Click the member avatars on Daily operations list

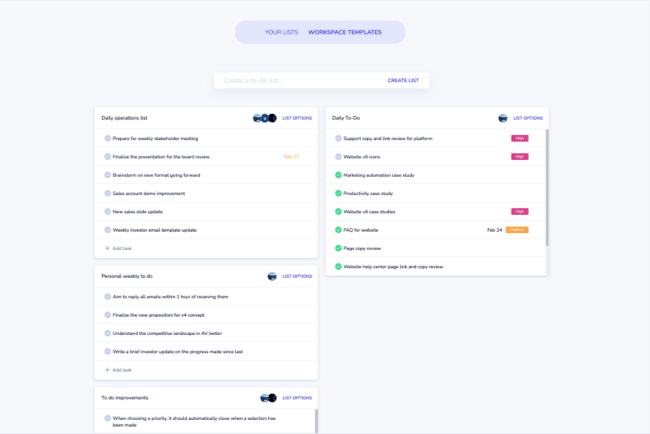[264, 118]
